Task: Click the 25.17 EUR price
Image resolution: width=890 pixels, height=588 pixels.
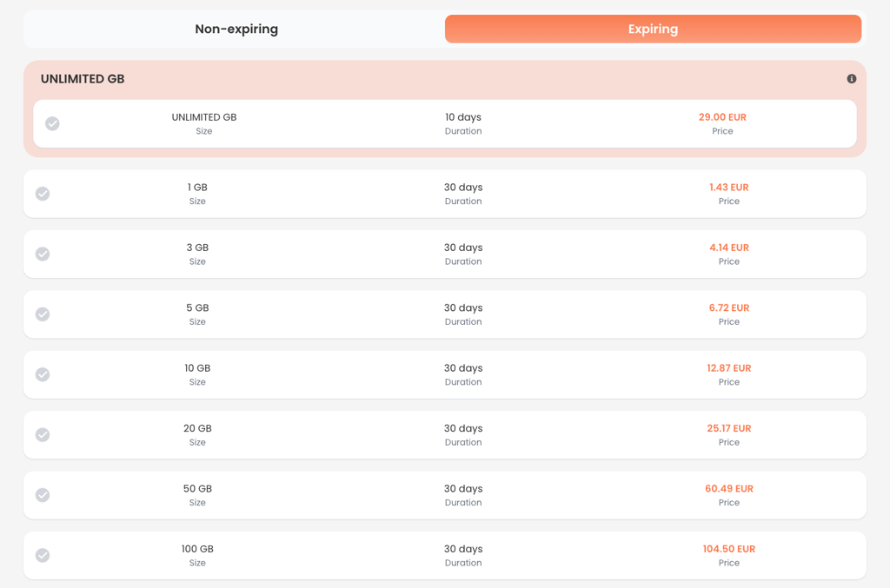Action: [729, 429]
